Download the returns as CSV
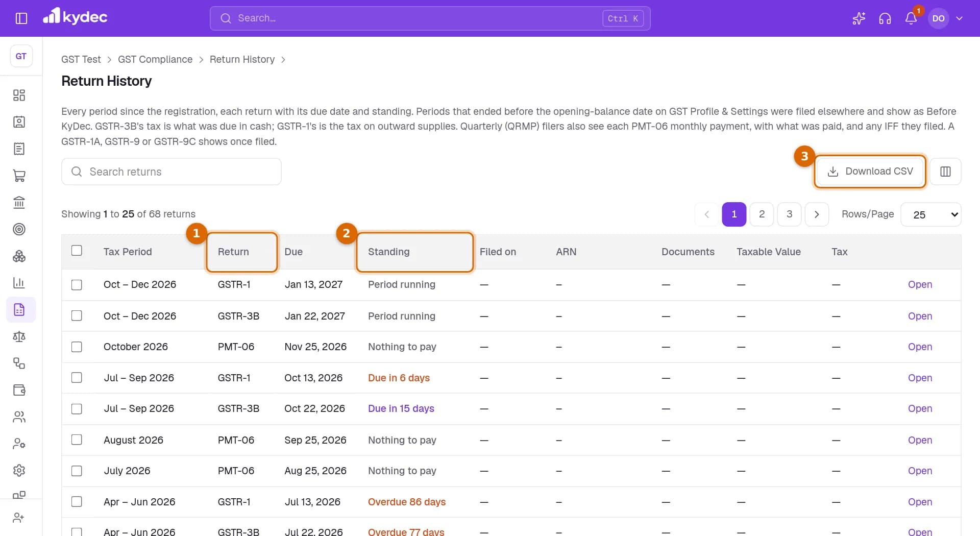Image resolution: width=980 pixels, height=536 pixels. point(870,172)
